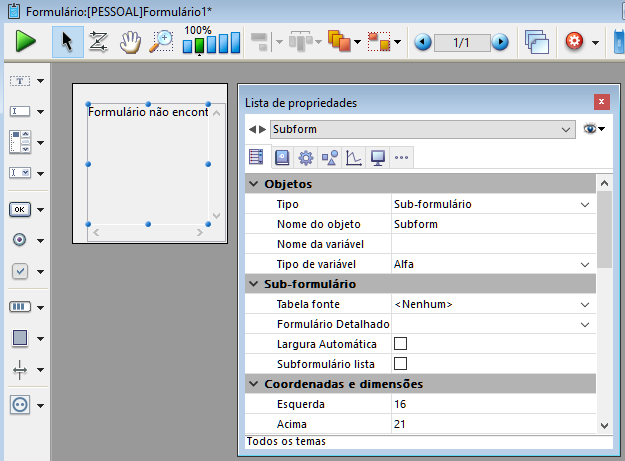
Task: Click the green Run form button
Action: [25, 42]
